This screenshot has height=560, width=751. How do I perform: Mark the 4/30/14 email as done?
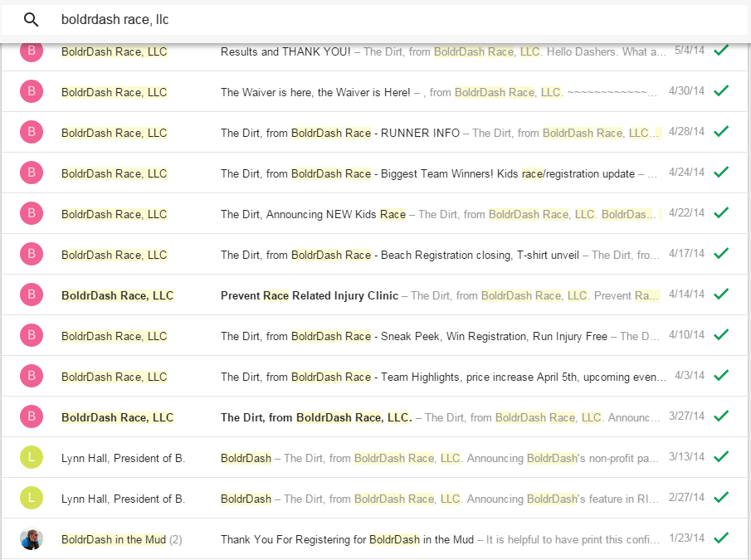coord(721,90)
